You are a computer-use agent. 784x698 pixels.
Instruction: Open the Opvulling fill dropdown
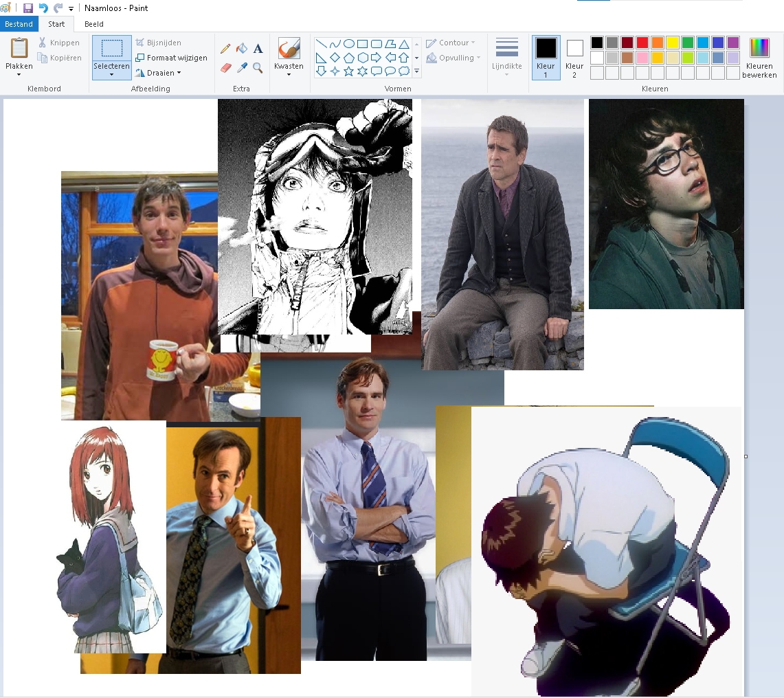(x=453, y=58)
